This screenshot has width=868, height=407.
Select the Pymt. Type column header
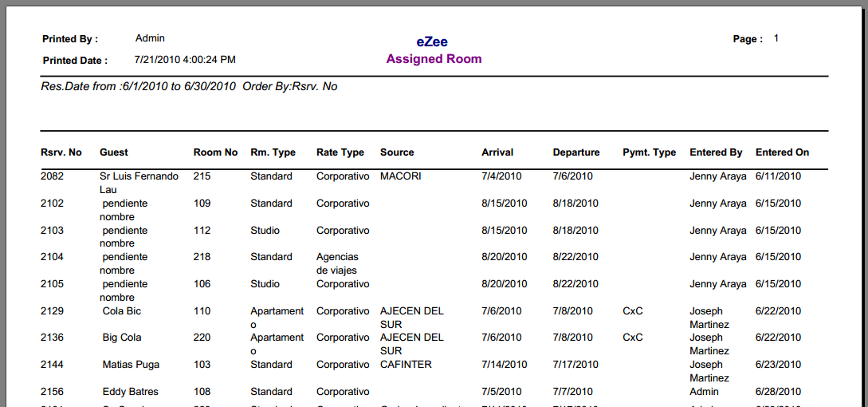650,152
